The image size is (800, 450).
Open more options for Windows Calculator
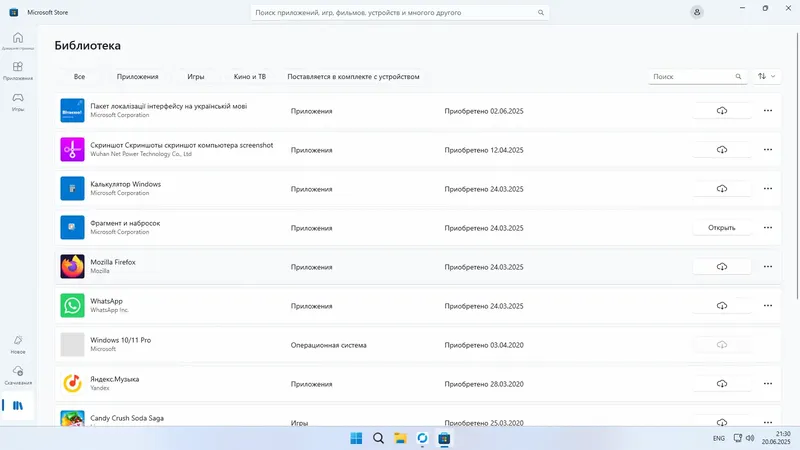[x=768, y=189]
